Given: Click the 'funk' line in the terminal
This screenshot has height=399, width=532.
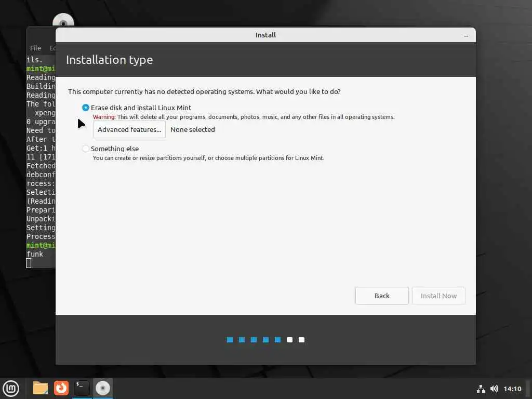Looking at the screenshot, I should 35,254.
